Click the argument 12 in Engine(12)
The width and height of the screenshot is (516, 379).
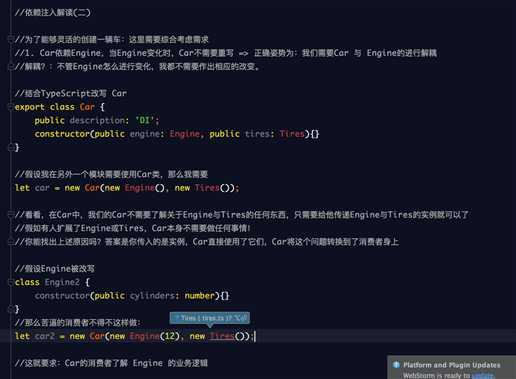click(170, 336)
